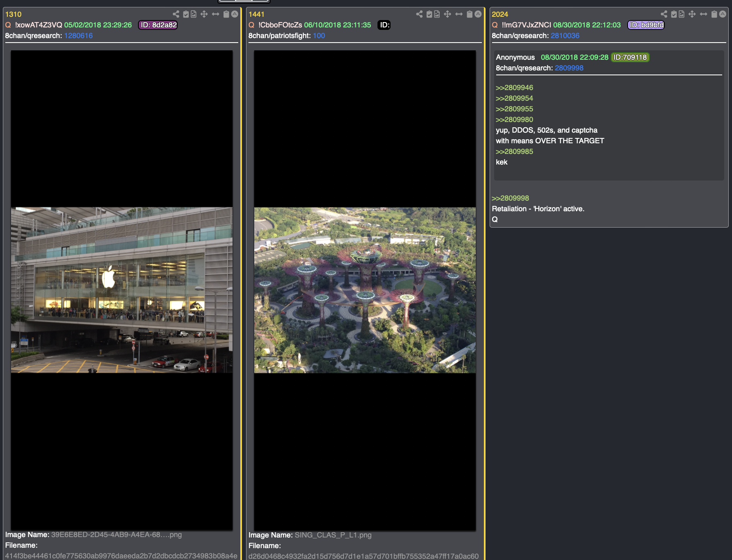Follow the >>2809980 quote reference
This screenshot has height=560, width=732.
[514, 120]
